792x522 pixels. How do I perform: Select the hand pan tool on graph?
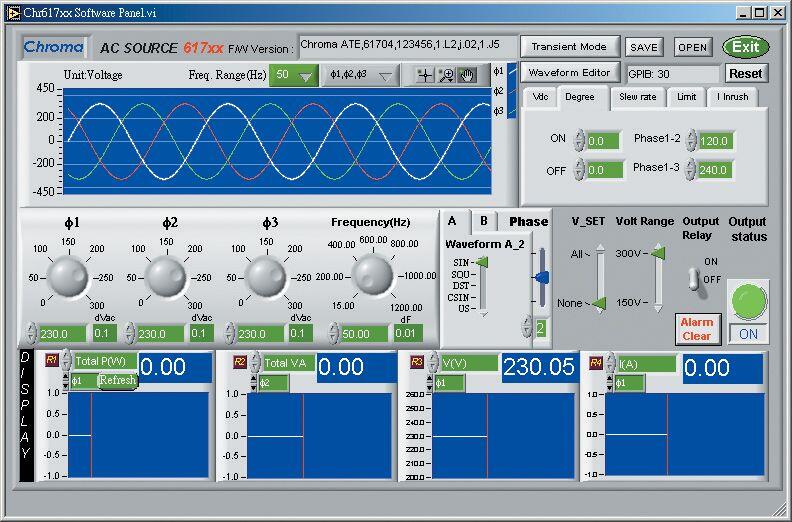(x=465, y=76)
